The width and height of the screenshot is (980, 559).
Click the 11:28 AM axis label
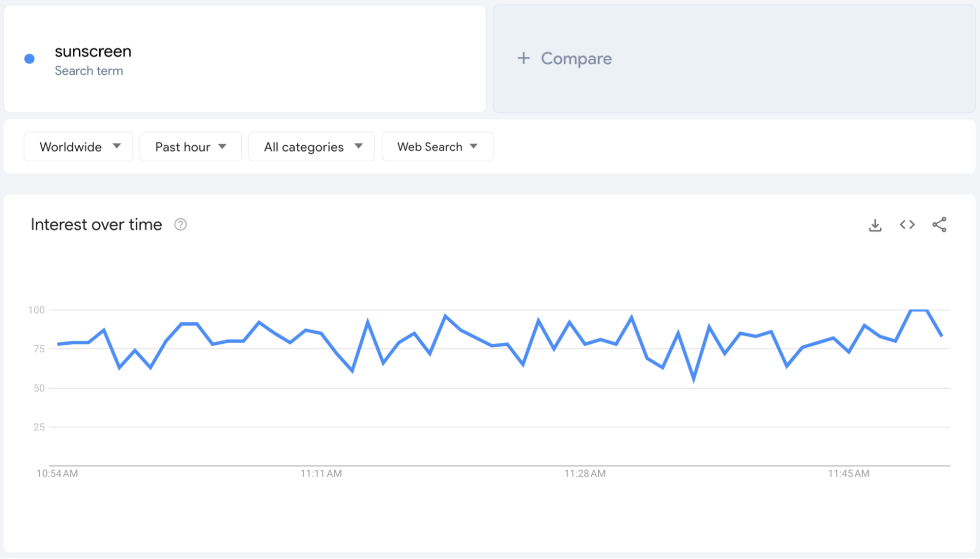[x=585, y=474]
